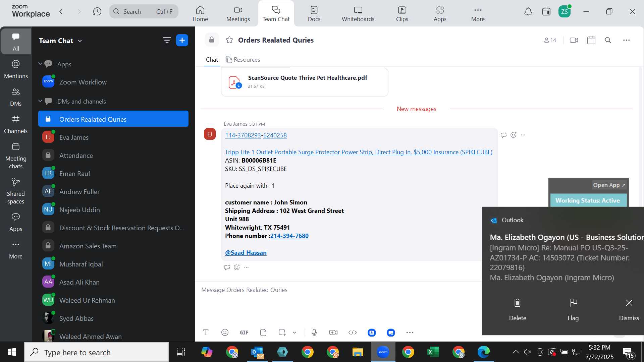The image size is (644, 362).
Task: Record a video message in composer
Action: pyautogui.click(x=333, y=333)
